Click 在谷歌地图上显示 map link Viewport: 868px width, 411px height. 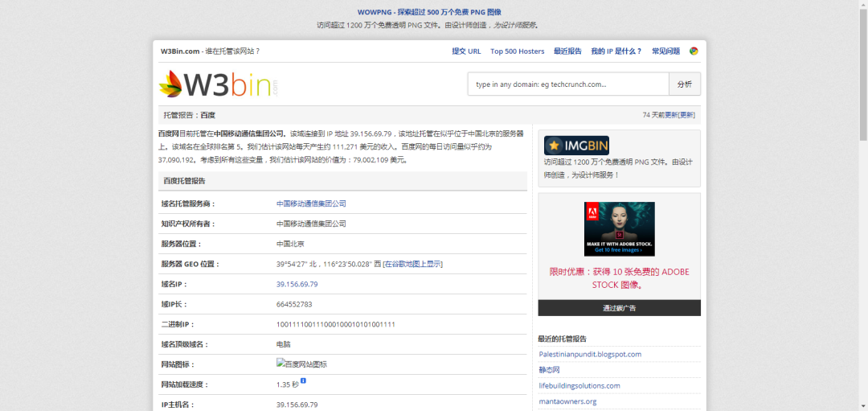click(413, 264)
